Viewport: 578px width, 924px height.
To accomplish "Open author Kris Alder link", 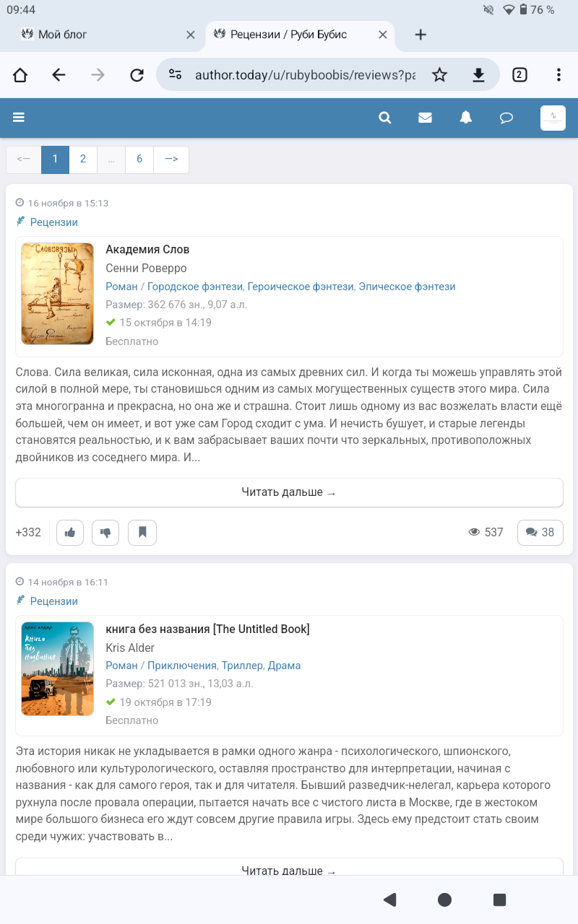I will (x=130, y=648).
